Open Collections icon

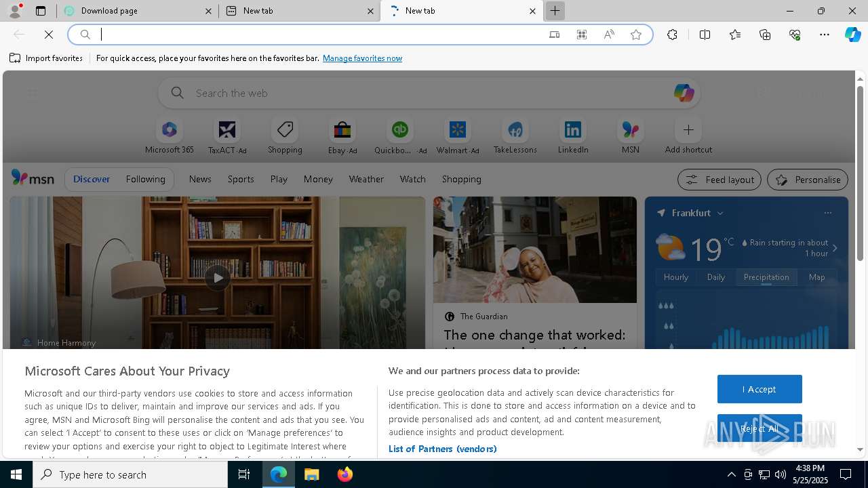click(x=765, y=35)
